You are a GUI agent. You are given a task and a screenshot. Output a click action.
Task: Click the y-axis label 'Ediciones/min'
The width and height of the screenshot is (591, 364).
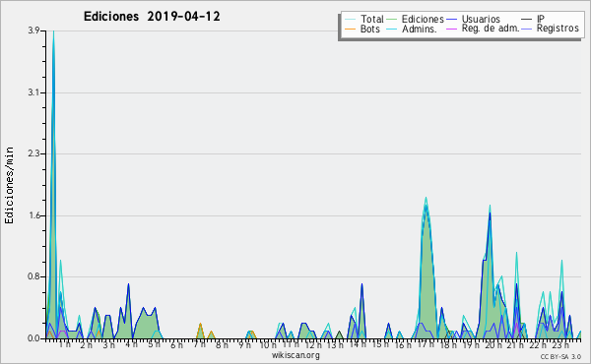pyautogui.click(x=9, y=185)
